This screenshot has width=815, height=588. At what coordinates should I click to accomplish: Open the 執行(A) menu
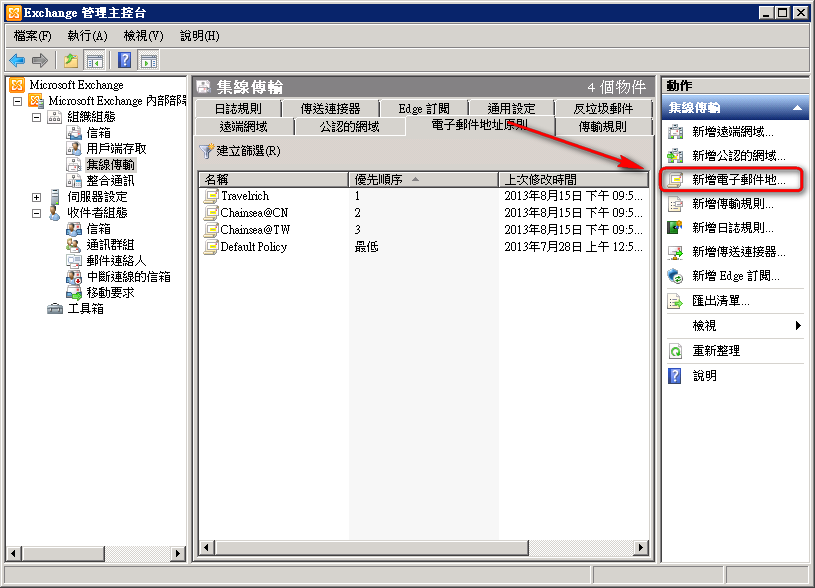coord(87,36)
